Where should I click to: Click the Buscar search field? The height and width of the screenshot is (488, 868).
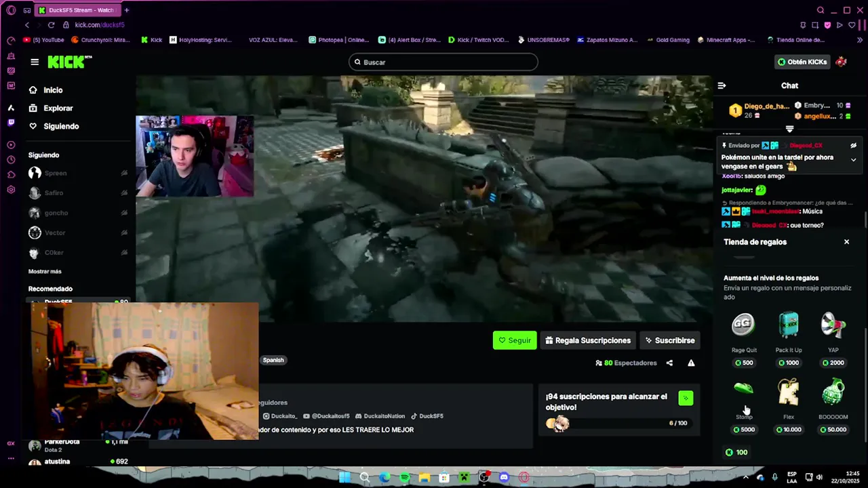pos(443,62)
